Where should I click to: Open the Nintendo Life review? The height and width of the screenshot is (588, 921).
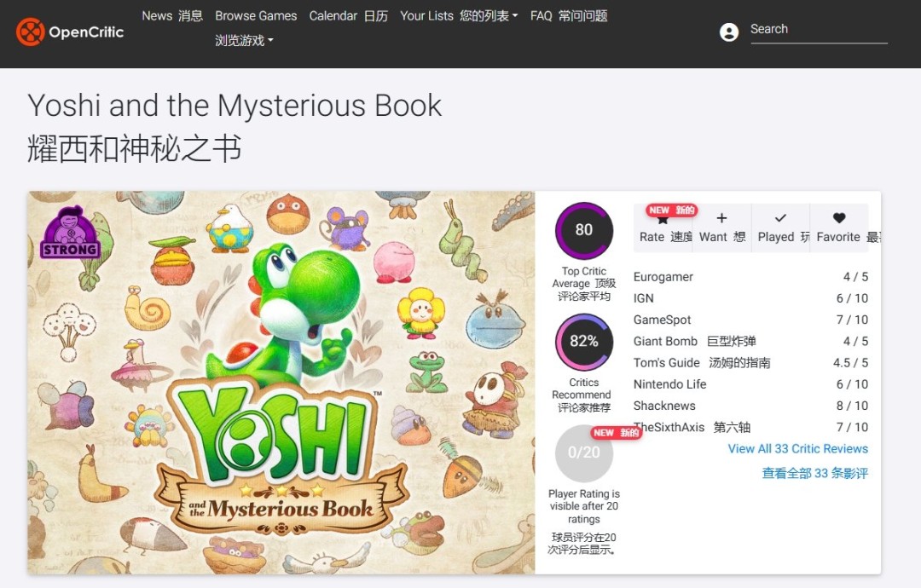pos(669,384)
